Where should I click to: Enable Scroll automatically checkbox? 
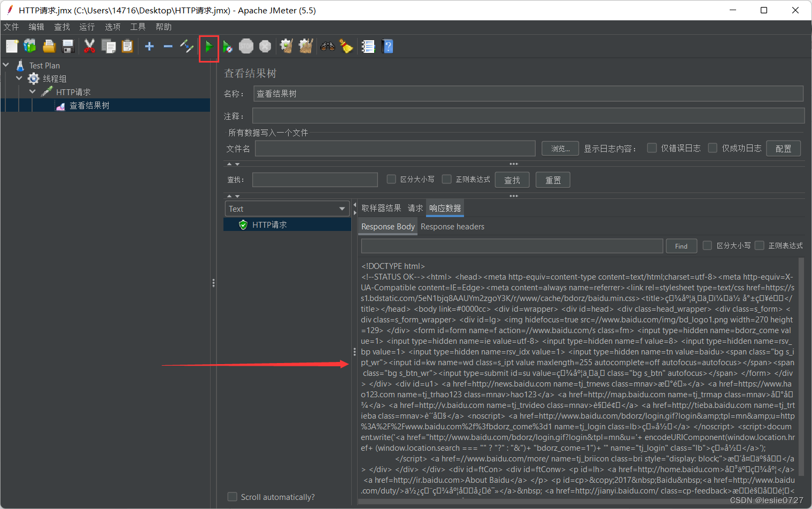click(232, 497)
